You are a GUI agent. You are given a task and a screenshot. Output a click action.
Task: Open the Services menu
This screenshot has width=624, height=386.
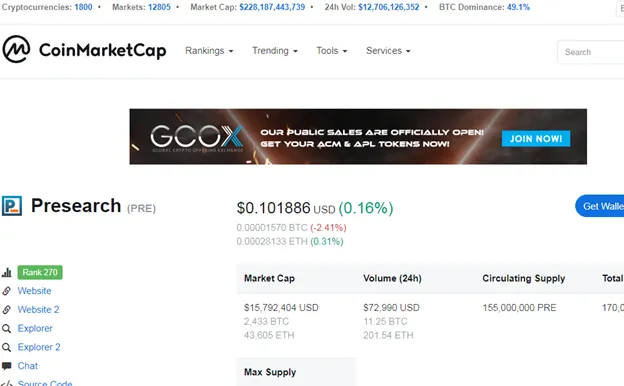click(x=388, y=51)
